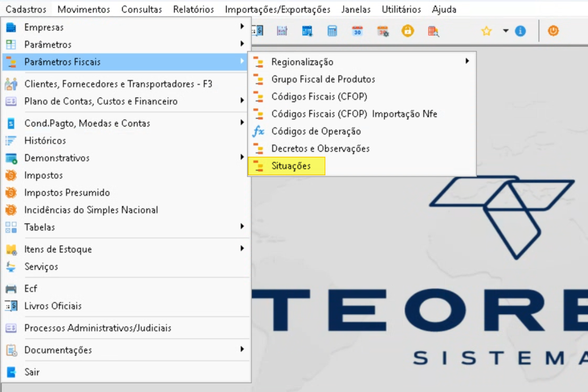The height and width of the screenshot is (392, 588).
Task: Click the calendar 30 with gear icon
Action: pos(383,31)
